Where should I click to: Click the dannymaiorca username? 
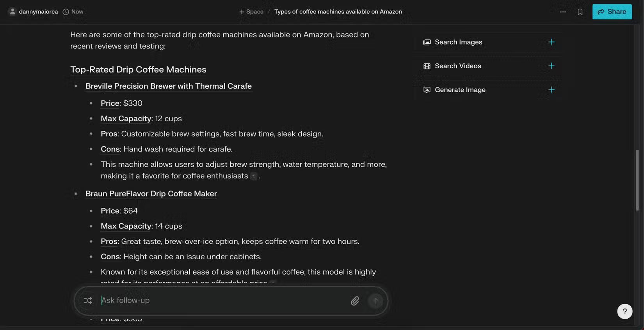tap(38, 12)
